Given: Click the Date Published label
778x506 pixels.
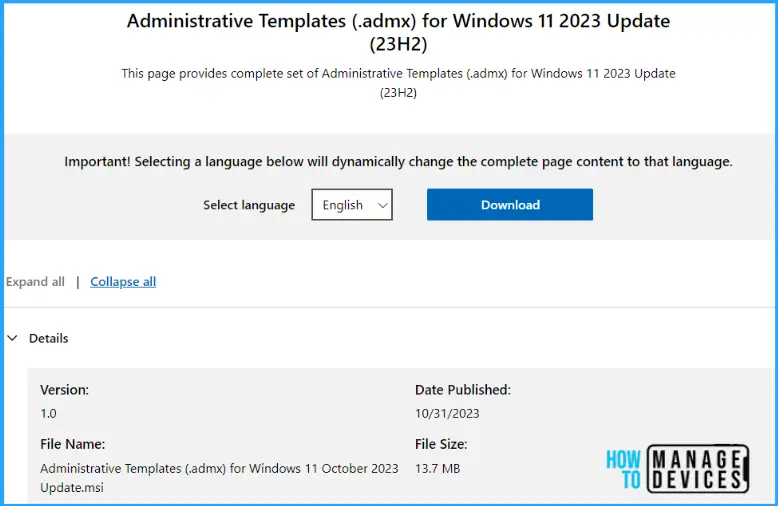Looking at the screenshot, I should pyautogui.click(x=463, y=390).
